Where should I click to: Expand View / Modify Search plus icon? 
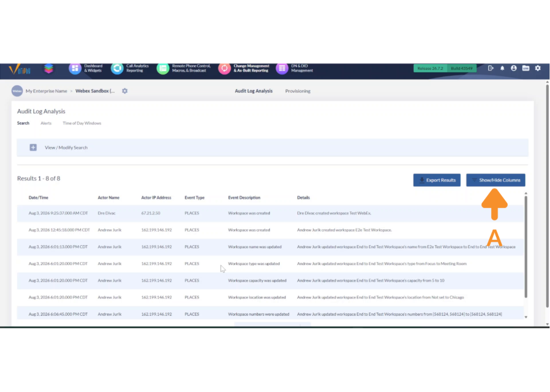(x=33, y=148)
